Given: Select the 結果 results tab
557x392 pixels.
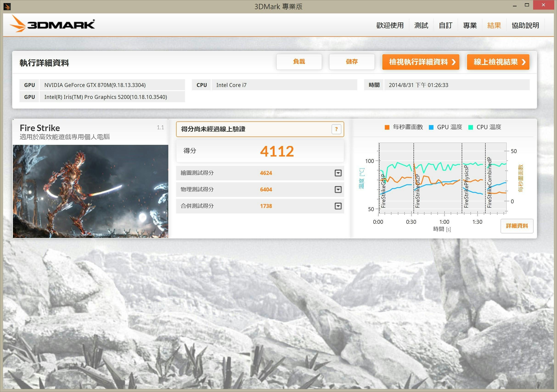Looking at the screenshot, I should [494, 25].
